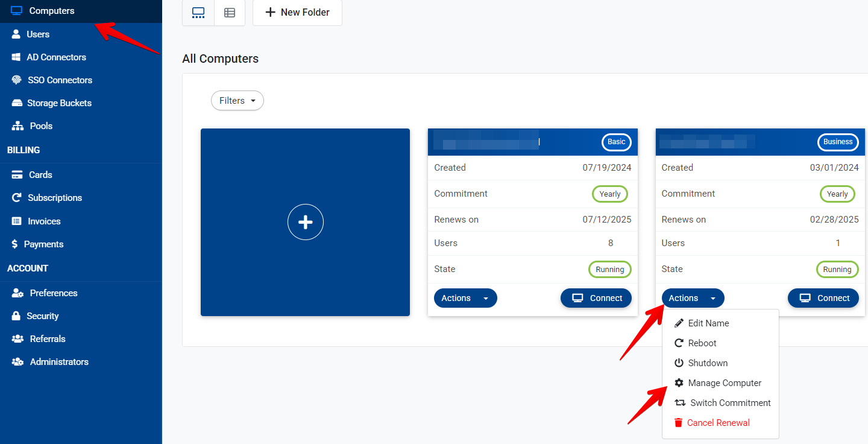Select Reboot in Actions menu
This screenshot has height=444, width=868.
[x=702, y=343]
